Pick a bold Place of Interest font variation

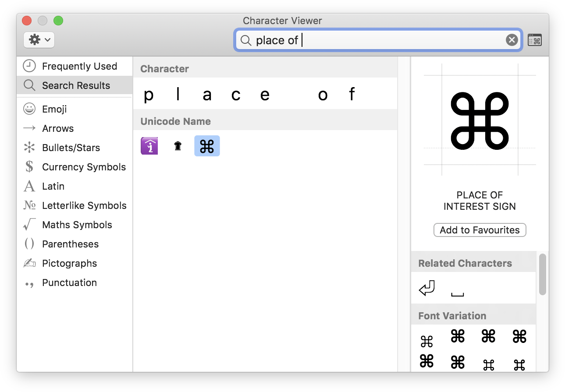[x=458, y=336]
